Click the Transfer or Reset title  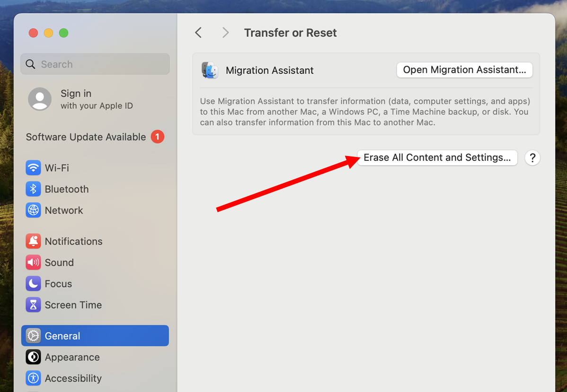pyautogui.click(x=291, y=33)
